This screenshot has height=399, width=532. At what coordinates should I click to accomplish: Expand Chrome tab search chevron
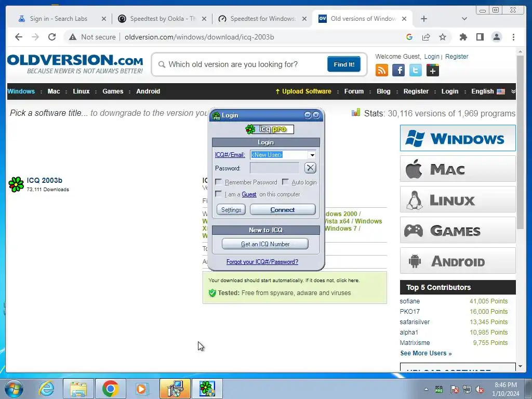point(464,19)
